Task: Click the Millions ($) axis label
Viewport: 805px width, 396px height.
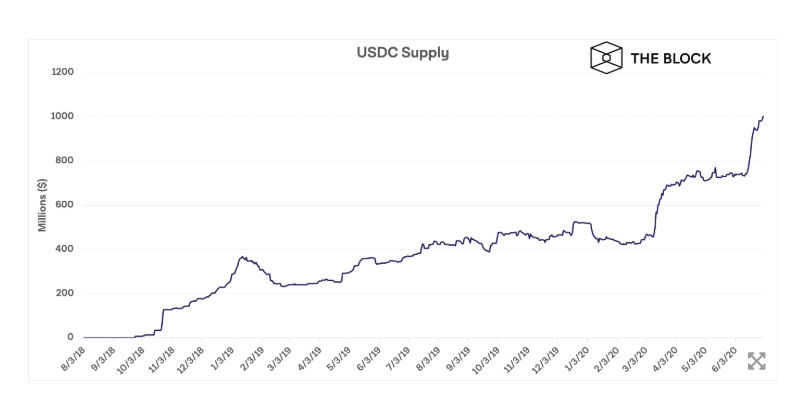Action: point(43,205)
